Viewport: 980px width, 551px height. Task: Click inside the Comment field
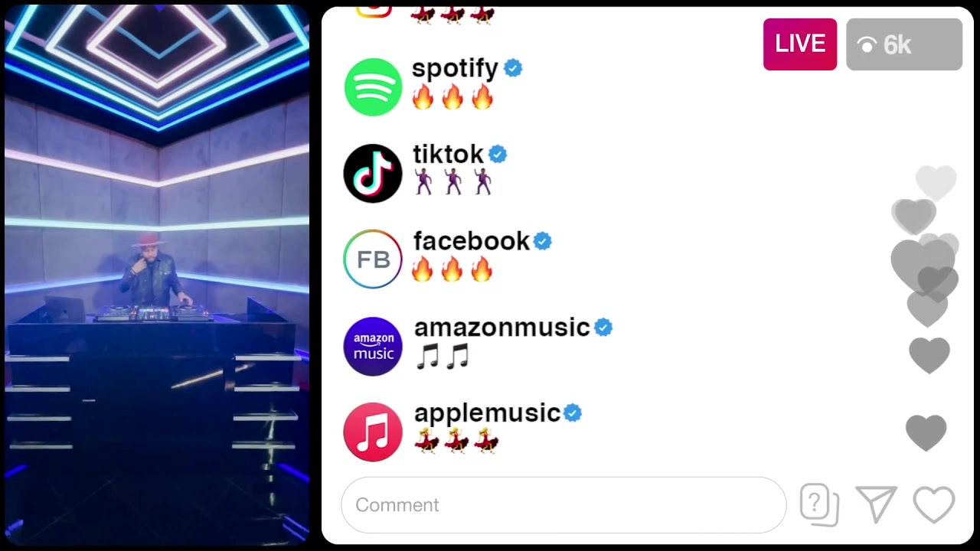(x=563, y=505)
